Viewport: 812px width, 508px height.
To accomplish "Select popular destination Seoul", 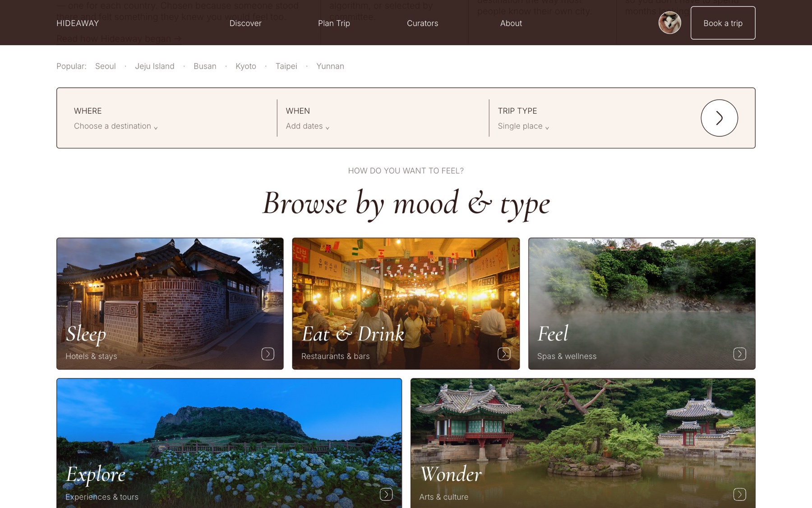I will click(106, 66).
